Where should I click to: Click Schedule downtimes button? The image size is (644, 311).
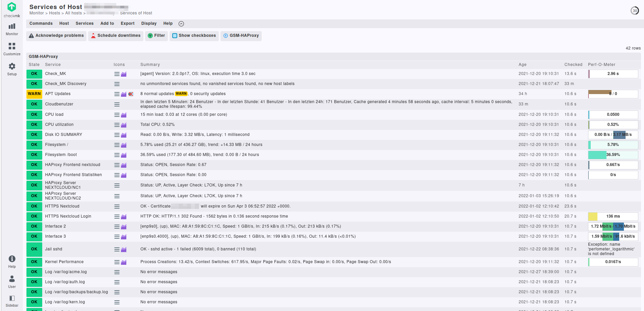coord(116,35)
